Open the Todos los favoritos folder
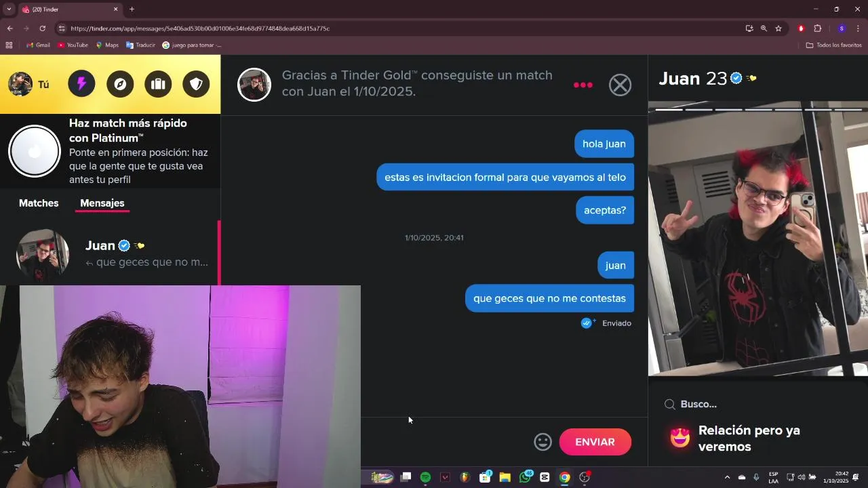Screen dimensions: 868x488 click(x=834, y=45)
